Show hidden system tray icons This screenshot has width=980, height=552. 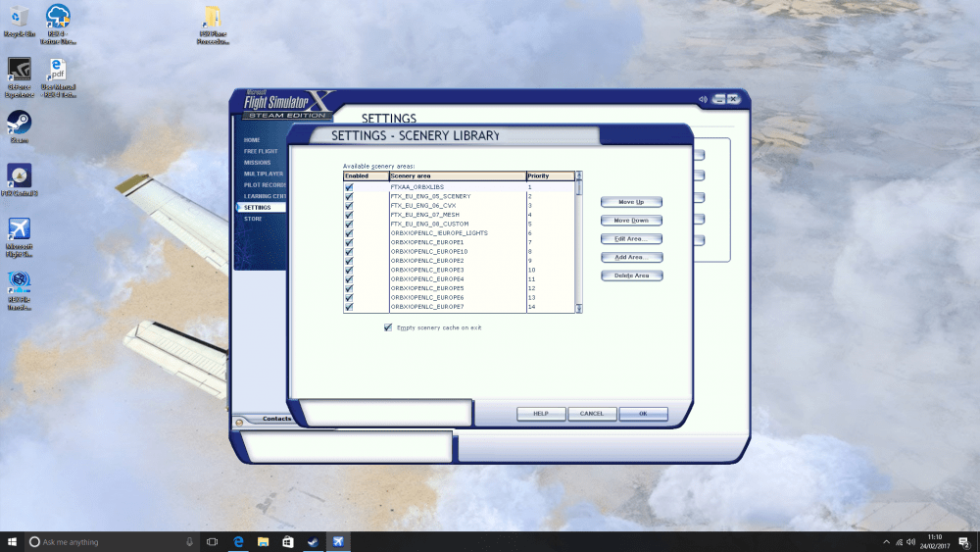[886, 542]
